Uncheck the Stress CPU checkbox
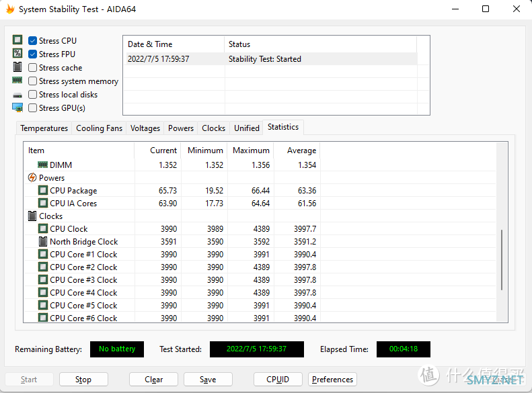Image resolution: width=532 pixels, height=393 pixels. (32, 41)
